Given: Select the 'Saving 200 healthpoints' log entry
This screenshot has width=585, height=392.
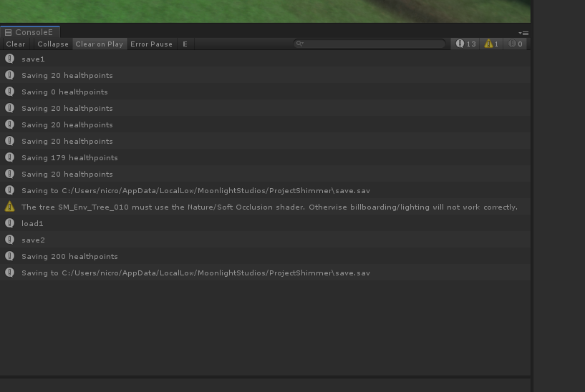Looking at the screenshot, I should click(265, 256).
